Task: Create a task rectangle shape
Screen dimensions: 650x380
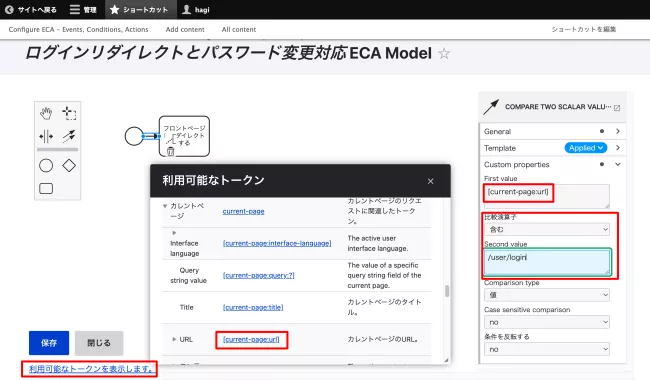Action: (46, 189)
